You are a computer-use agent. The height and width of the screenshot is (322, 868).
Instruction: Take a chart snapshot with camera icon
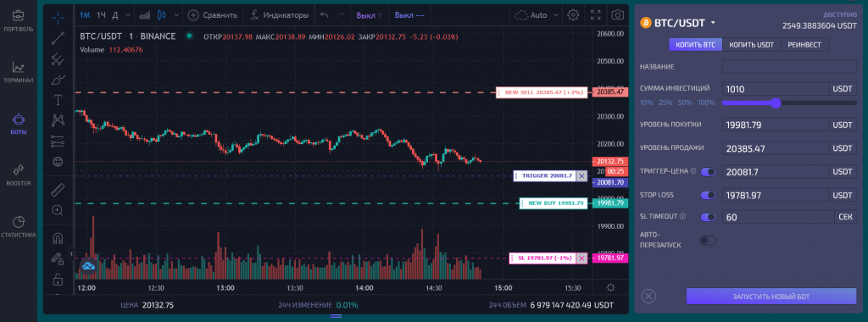pos(617,15)
